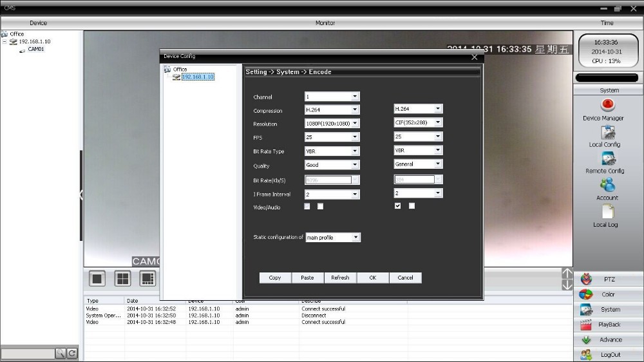The width and height of the screenshot is (644, 362).
Task: Toggle the sub stream Audio checkbox
Action: 412,206
